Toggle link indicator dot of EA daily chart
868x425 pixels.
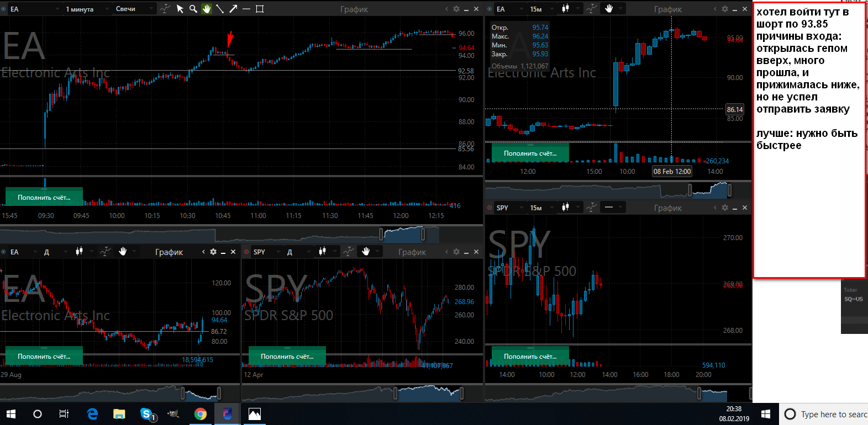[x=3, y=252]
